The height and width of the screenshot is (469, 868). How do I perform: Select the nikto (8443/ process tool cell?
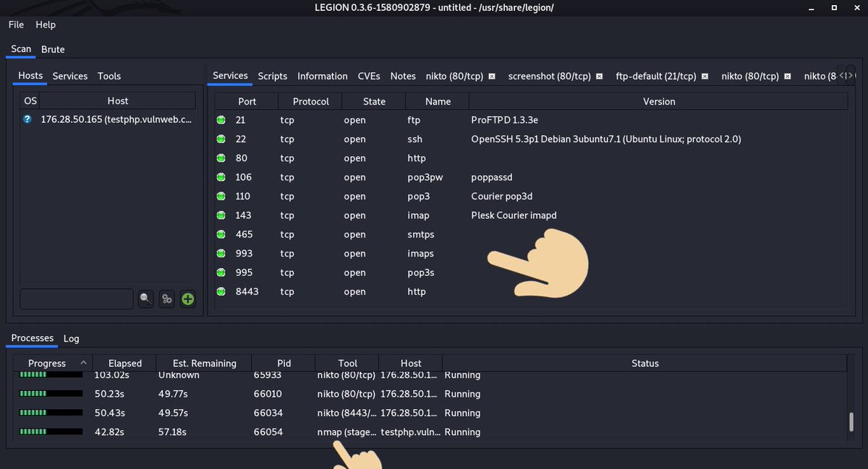pos(346,413)
